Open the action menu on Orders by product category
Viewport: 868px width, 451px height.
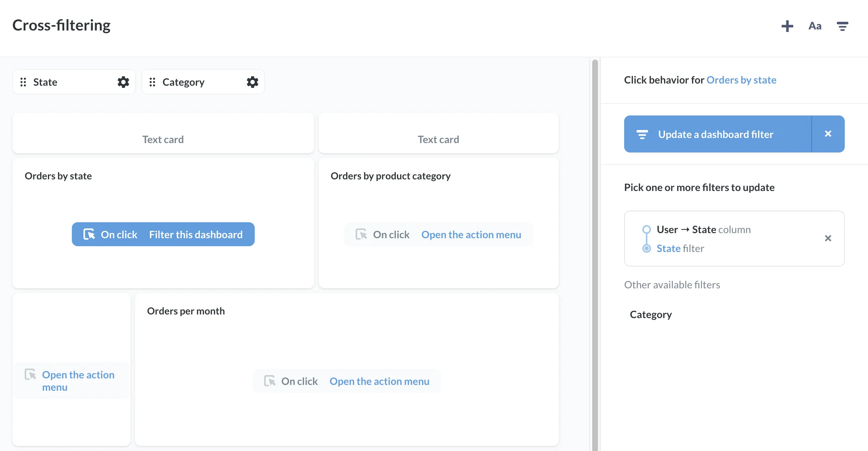[x=471, y=234]
